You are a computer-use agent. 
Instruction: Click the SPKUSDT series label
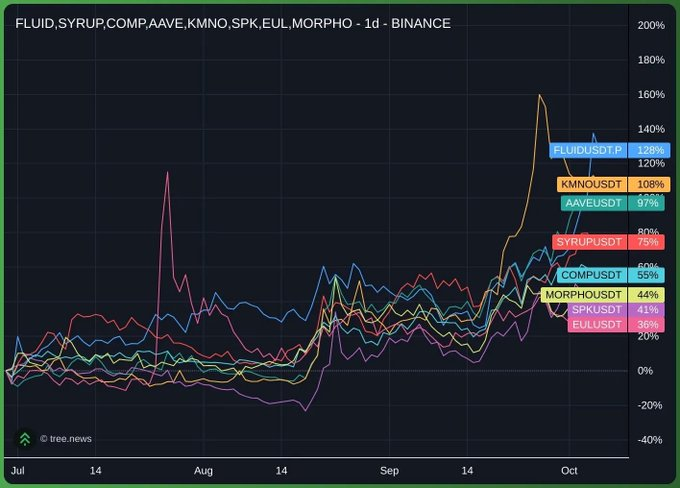click(597, 310)
